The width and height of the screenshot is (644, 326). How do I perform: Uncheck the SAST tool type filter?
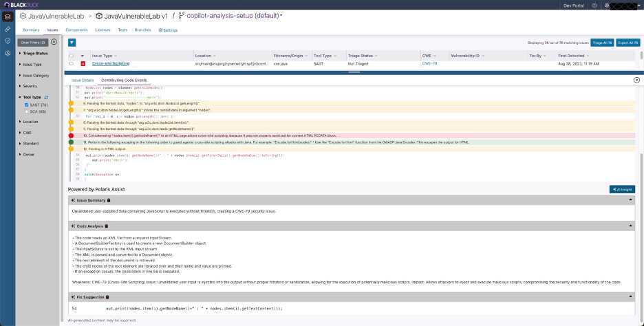point(26,105)
